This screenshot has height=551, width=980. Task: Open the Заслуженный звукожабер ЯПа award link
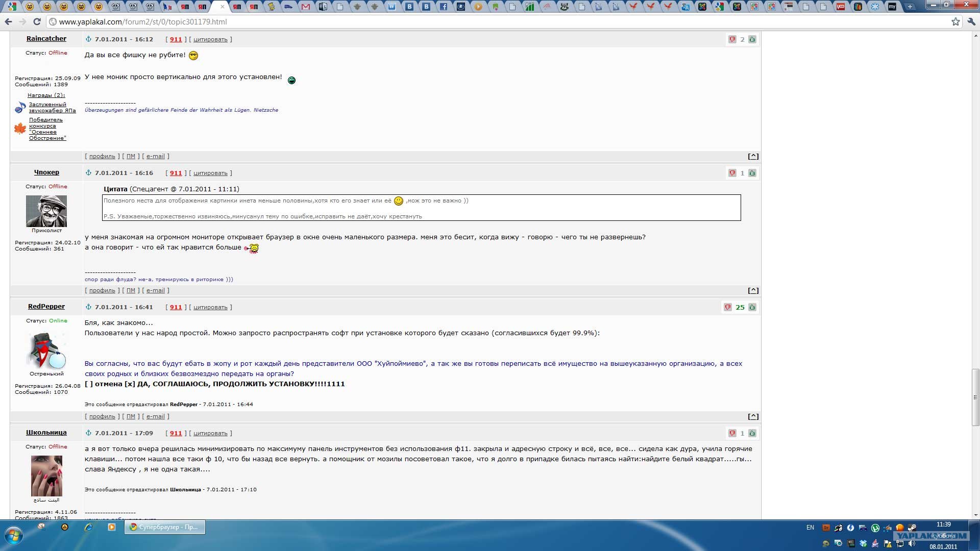tap(52, 108)
